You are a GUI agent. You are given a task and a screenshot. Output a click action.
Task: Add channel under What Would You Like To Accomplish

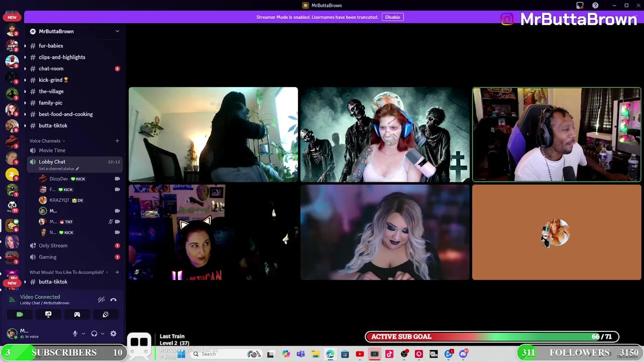click(x=117, y=272)
